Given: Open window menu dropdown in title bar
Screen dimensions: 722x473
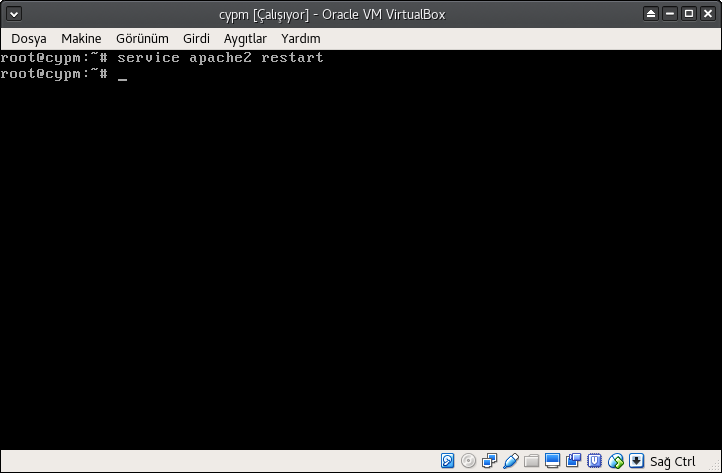Looking at the screenshot, I should 14,14.
